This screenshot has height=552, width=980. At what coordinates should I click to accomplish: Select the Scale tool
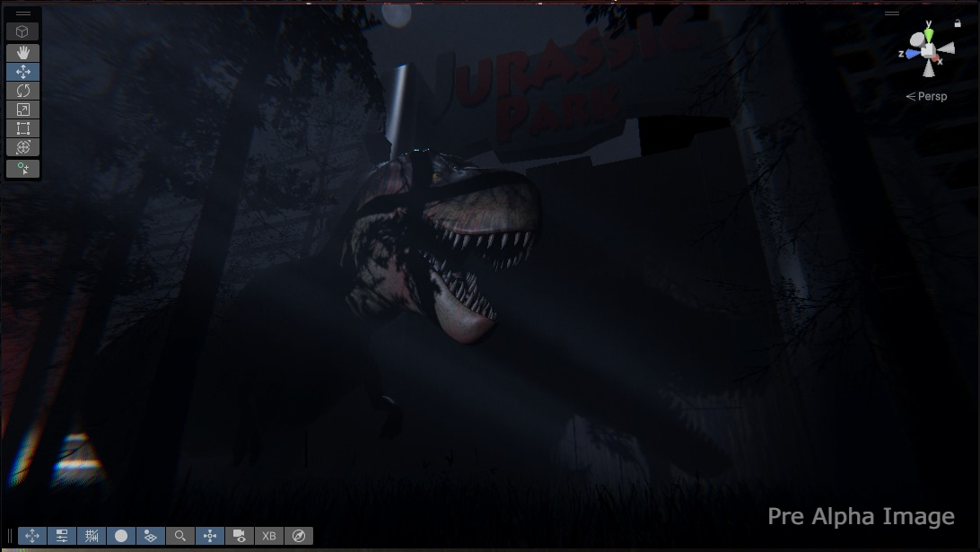click(22, 110)
